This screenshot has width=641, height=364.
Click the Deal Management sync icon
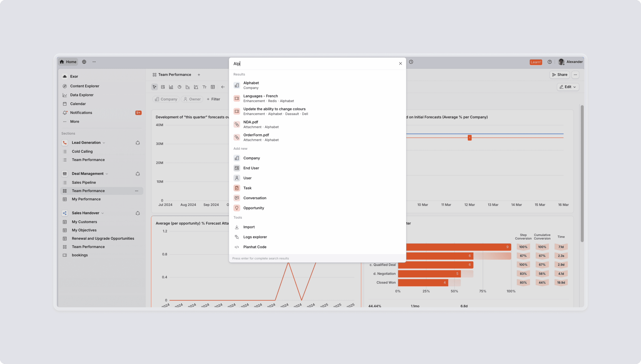coord(138,174)
